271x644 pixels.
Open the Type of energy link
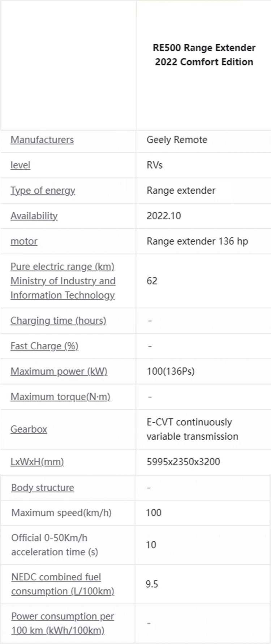tap(43, 190)
